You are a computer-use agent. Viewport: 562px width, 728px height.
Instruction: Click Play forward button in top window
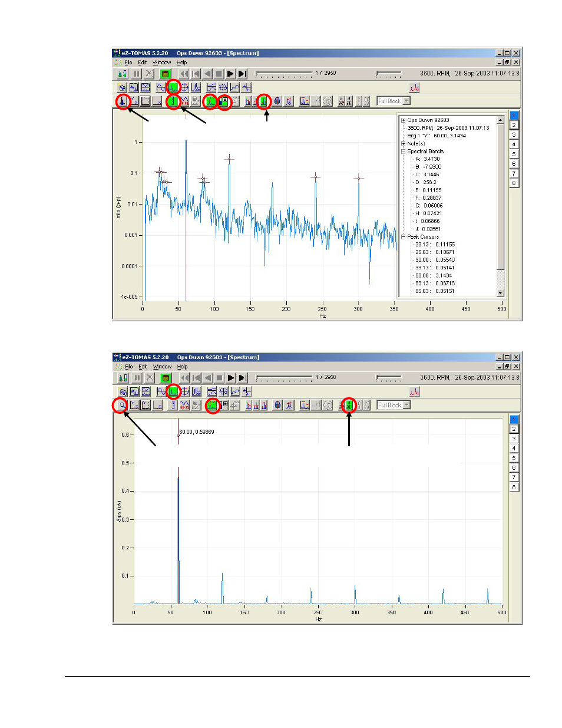pos(231,74)
